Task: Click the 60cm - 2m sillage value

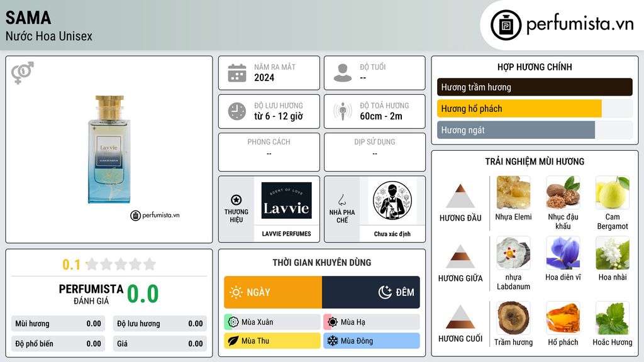Action: click(x=381, y=116)
